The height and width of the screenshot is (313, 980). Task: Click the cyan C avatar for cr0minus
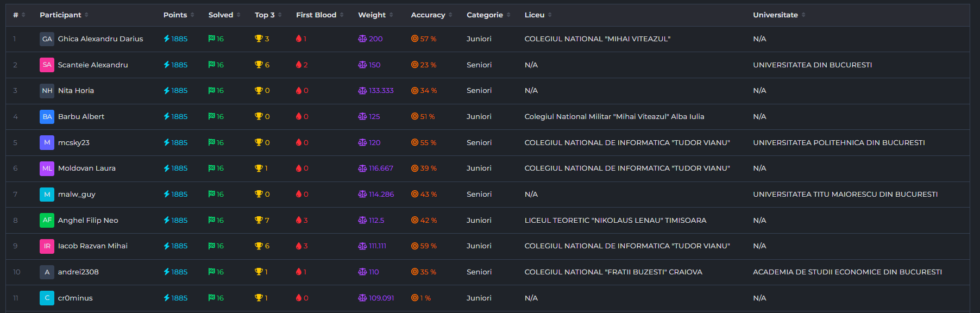[x=47, y=298]
